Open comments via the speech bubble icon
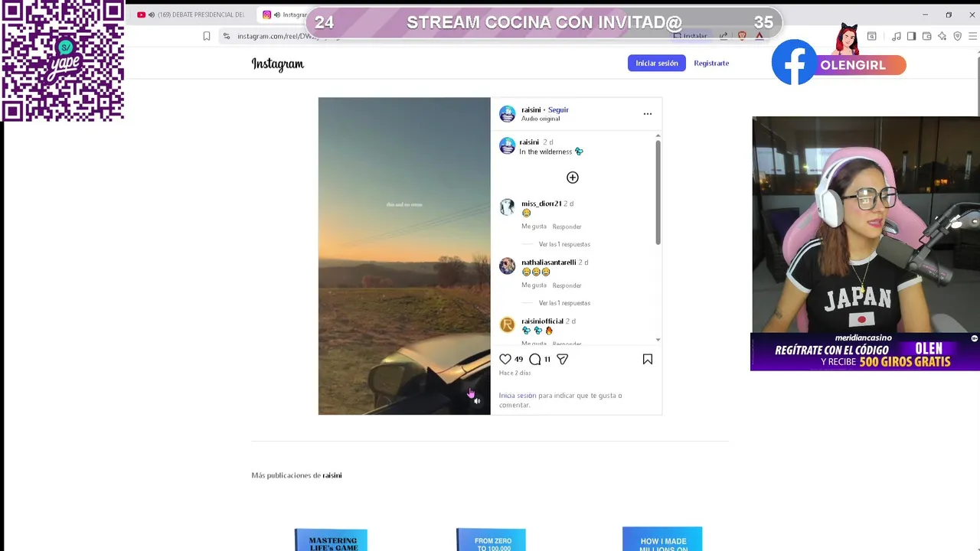 pyautogui.click(x=535, y=359)
